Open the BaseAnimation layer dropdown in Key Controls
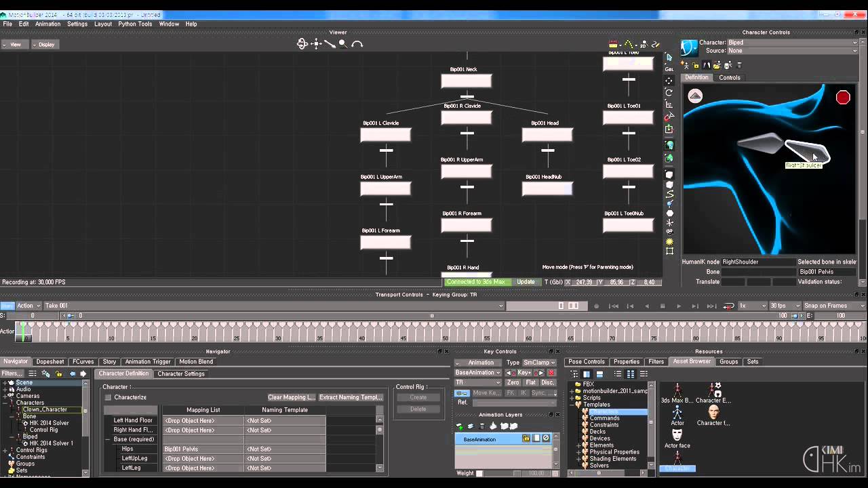This screenshot has width=868, height=488. pos(478,373)
